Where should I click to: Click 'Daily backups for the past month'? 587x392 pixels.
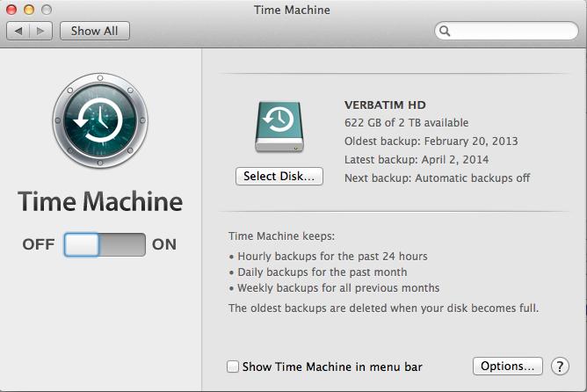(322, 272)
